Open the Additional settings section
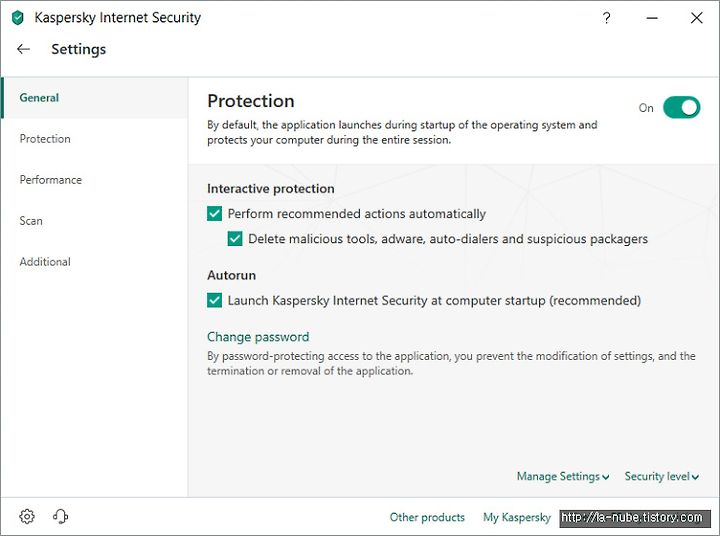This screenshot has width=720, height=536. pos(45,262)
